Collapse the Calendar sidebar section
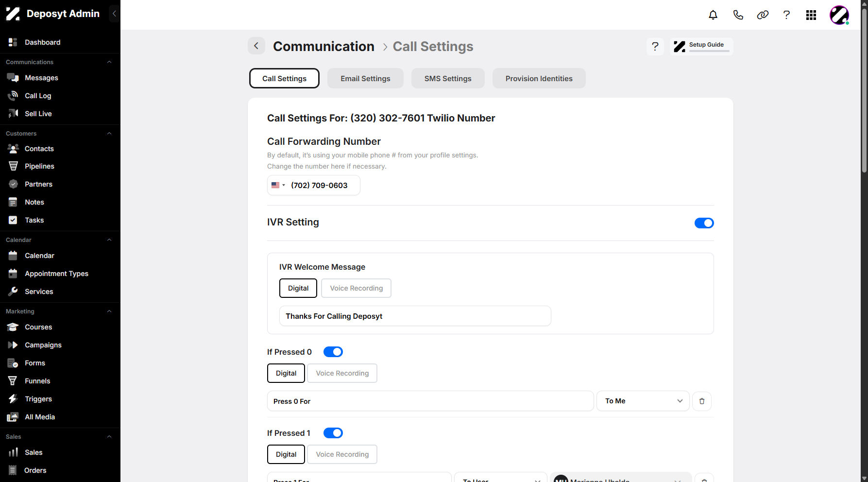The width and height of the screenshot is (868, 482). [x=109, y=240]
